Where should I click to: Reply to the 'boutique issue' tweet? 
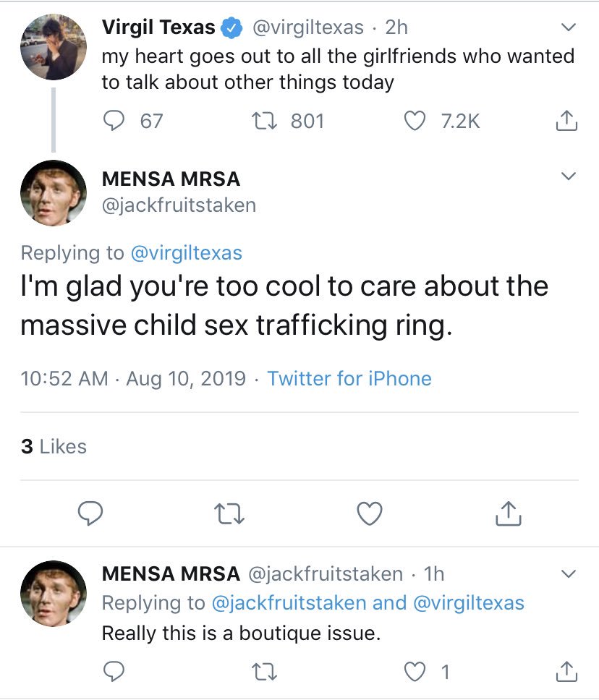click(114, 673)
